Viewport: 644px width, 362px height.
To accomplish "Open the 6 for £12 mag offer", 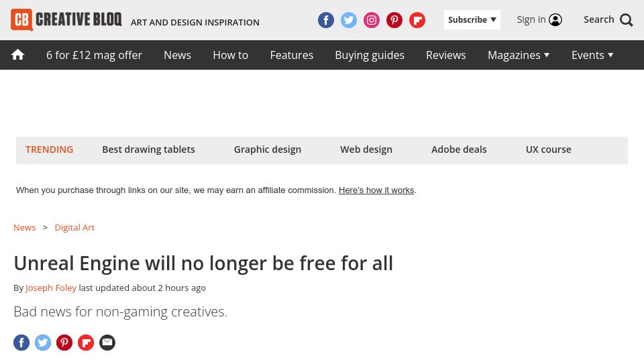I will 94,55.
